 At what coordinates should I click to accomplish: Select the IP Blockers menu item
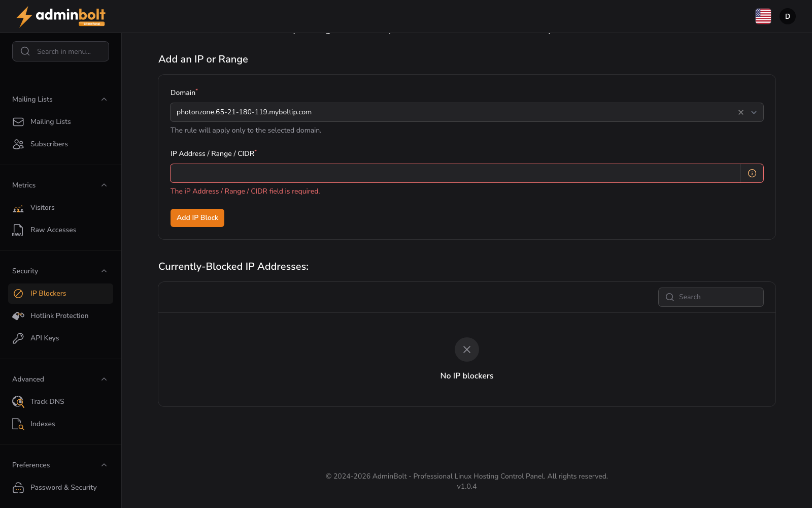60,294
